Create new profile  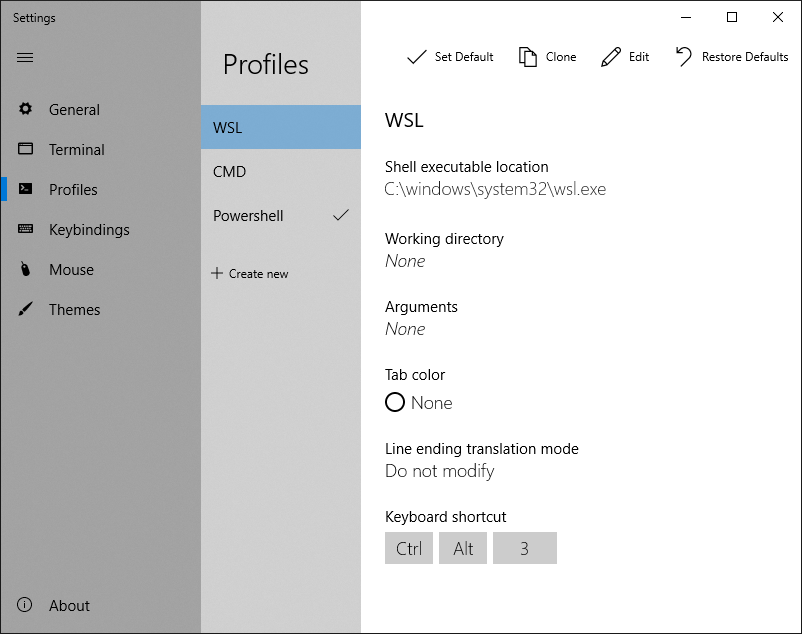click(x=250, y=274)
